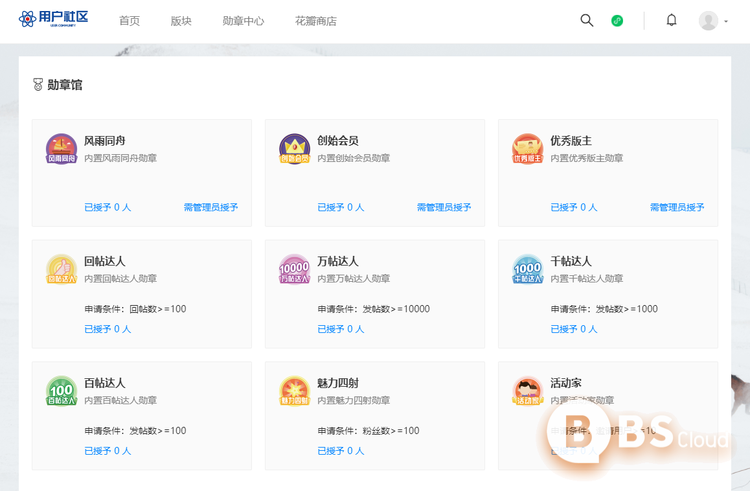Click condition 发帖数>=10000
Screen dimensions: 750x491
(396, 309)
